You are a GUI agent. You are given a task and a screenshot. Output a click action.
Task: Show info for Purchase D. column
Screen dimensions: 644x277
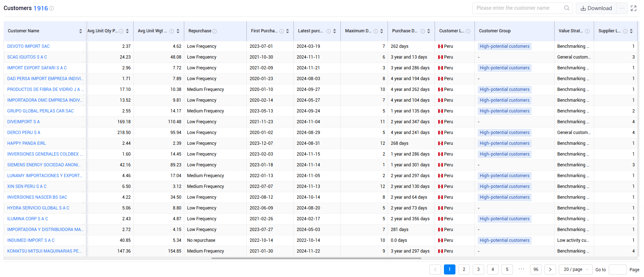click(423, 31)
